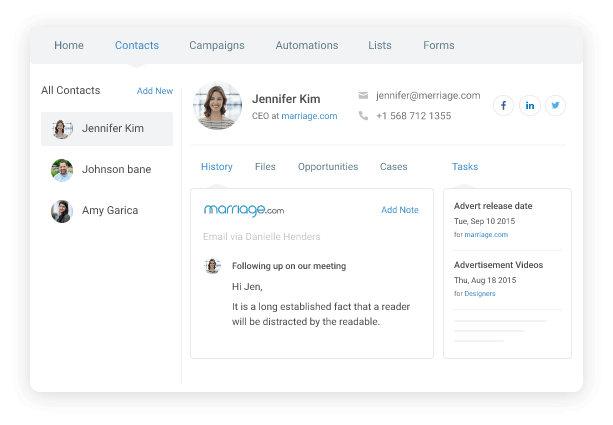Click the marriage.com logo in History
Viewport: 613px width, 425px height.
(x=244, y=210)
